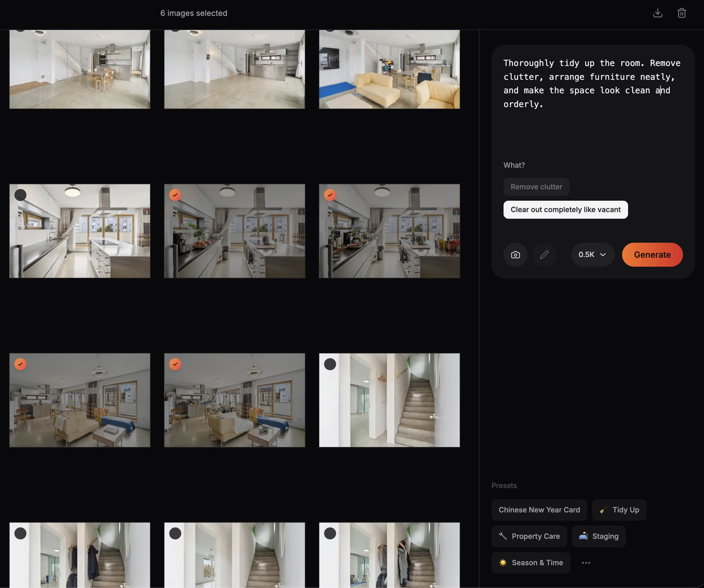Choose the 'Remove clutter' option
Image resolution: width=704 pixels, height=588 pixels.
[536, 187]
